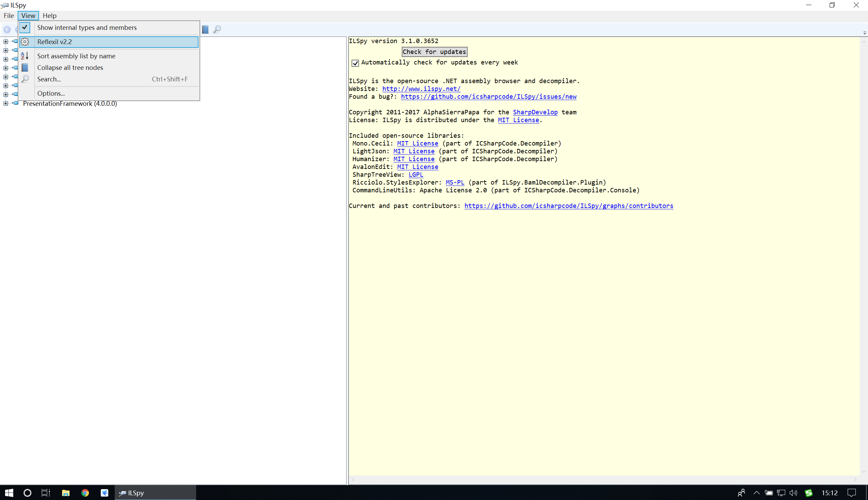Open the File menu
This screenshot has width=868, height=500.
point(8,16)
